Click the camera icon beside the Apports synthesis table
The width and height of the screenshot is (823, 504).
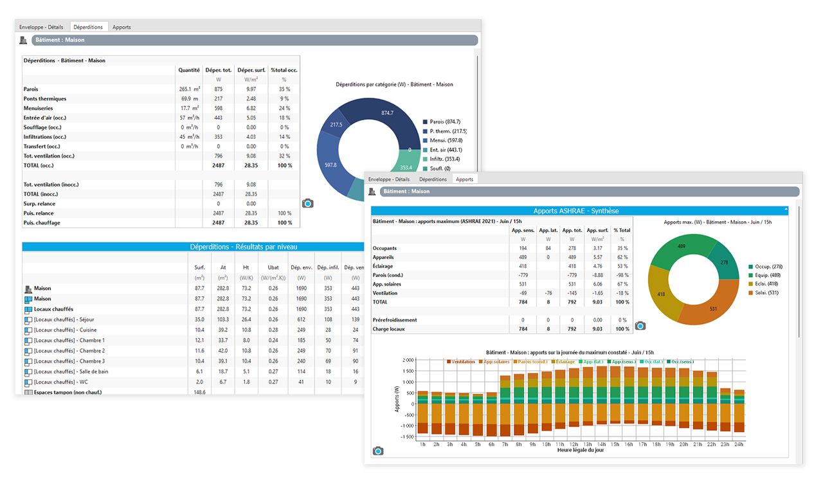(x=640, y=326)
